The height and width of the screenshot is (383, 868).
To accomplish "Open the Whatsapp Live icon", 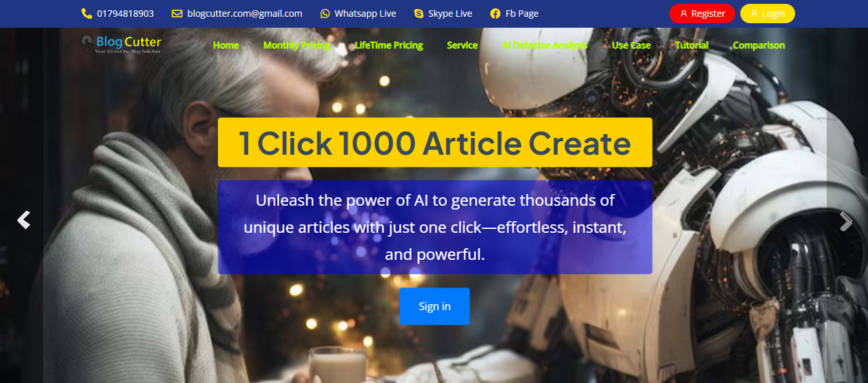I will pos(325,14).
